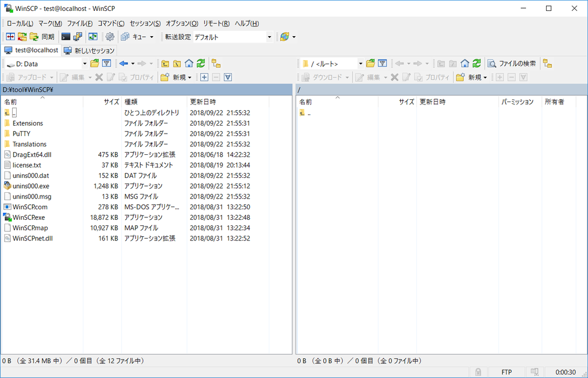Sort remote files by 所有者 column
588x378 pixels.
[x=559, y=102]
